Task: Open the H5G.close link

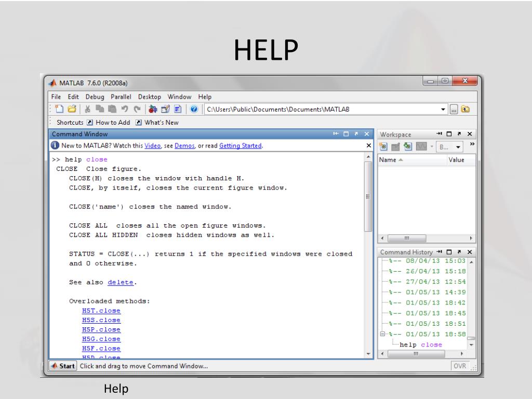Action: point(101,339)
